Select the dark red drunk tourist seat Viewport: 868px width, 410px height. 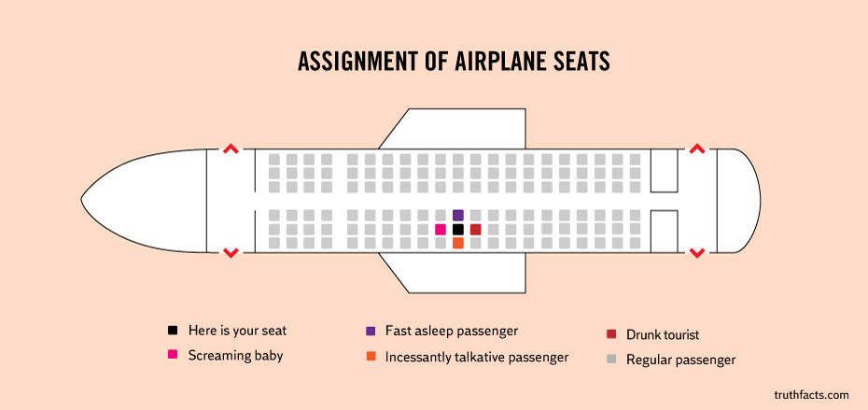[x=475, y=229]
